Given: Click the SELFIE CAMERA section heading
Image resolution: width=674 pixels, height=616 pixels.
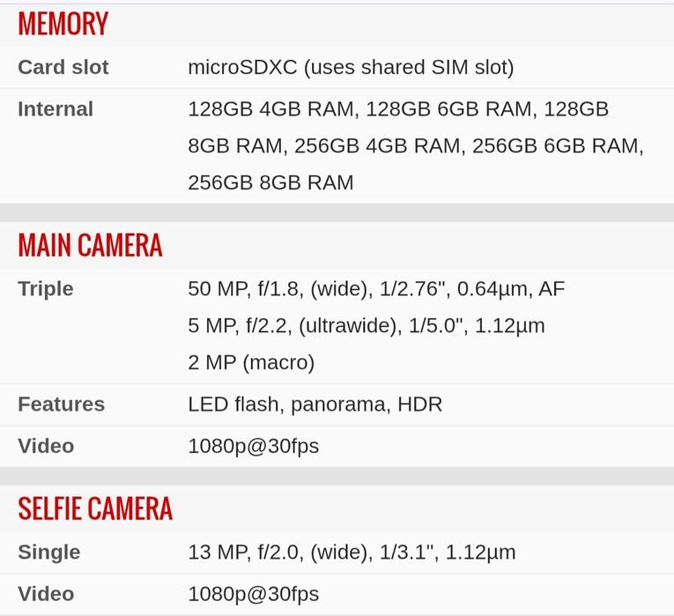Looking at the screenshot, I should (95, 508).
